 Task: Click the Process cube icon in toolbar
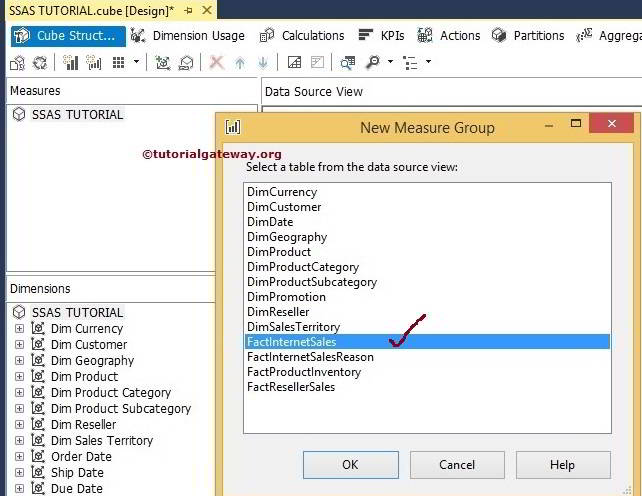(18, 62)
